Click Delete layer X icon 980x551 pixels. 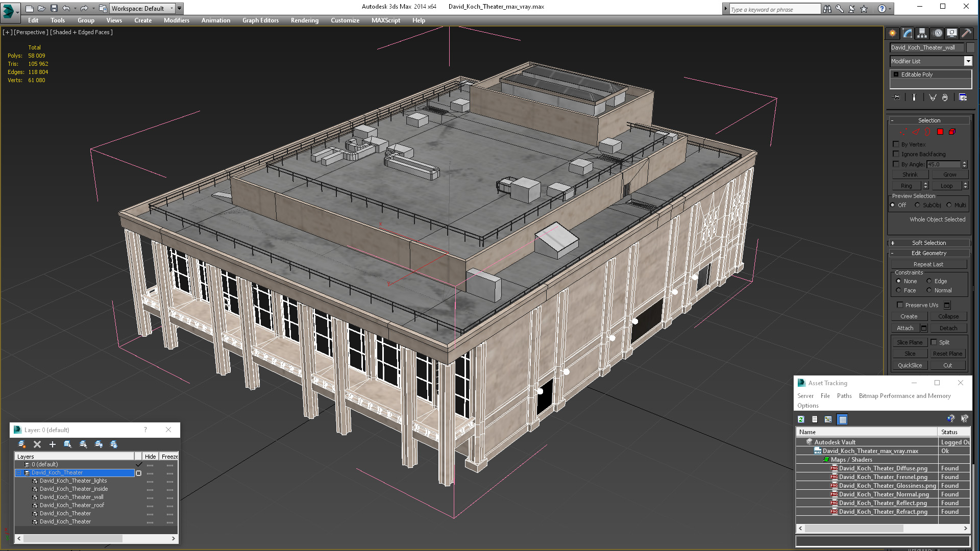pyautogui.click(x=37, y=444)
